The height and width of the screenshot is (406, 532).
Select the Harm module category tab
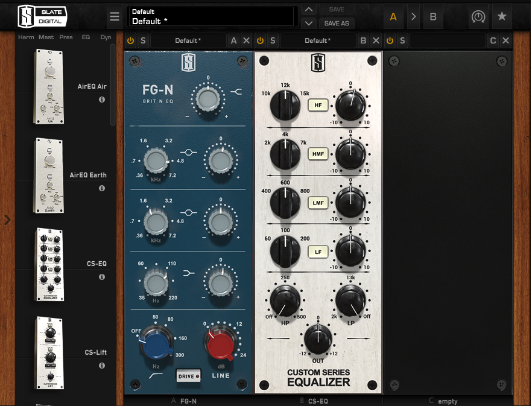pos(26,37)
